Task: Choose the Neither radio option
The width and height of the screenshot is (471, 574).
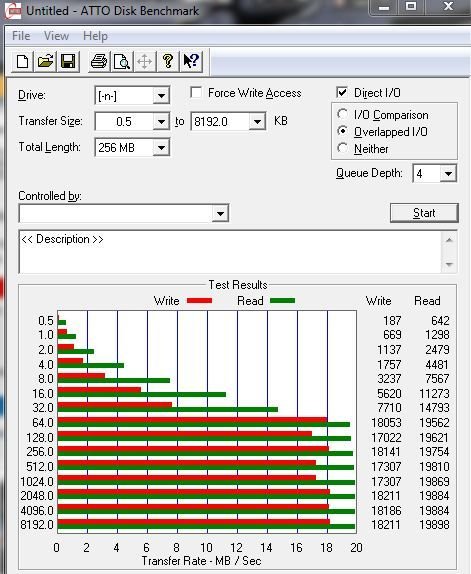Action: click(342, 148)
